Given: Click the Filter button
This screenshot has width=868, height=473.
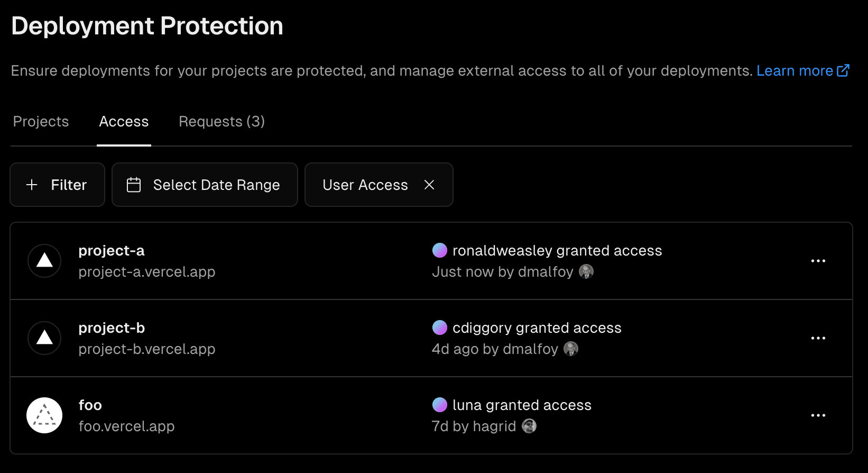Looking at the screenshot, I should [x=57, y=185].
